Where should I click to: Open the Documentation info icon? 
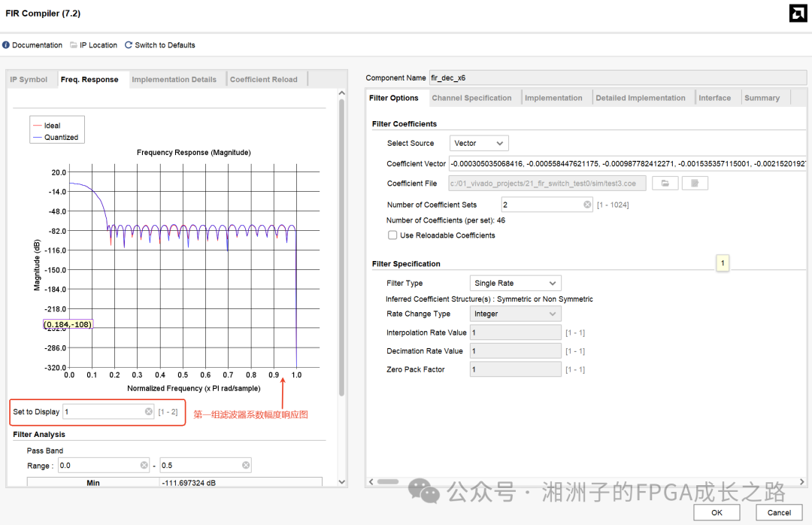pyautogui.click(x=6, y=45)
